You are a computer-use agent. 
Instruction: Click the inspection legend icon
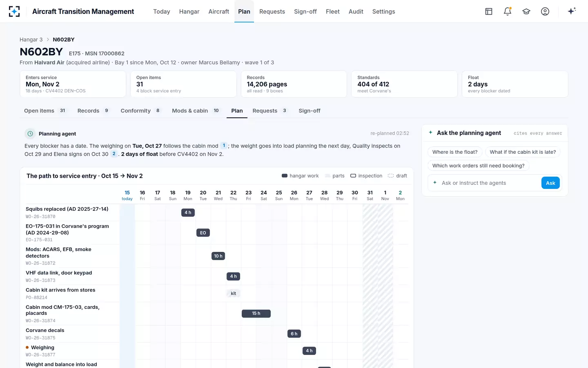[353, 176]
